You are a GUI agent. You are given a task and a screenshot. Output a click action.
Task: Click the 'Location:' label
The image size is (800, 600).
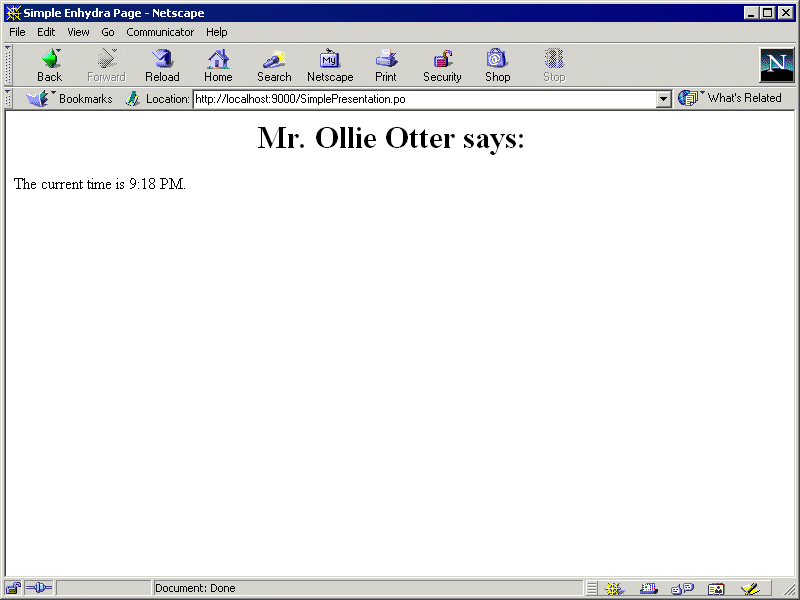(167, 99)
